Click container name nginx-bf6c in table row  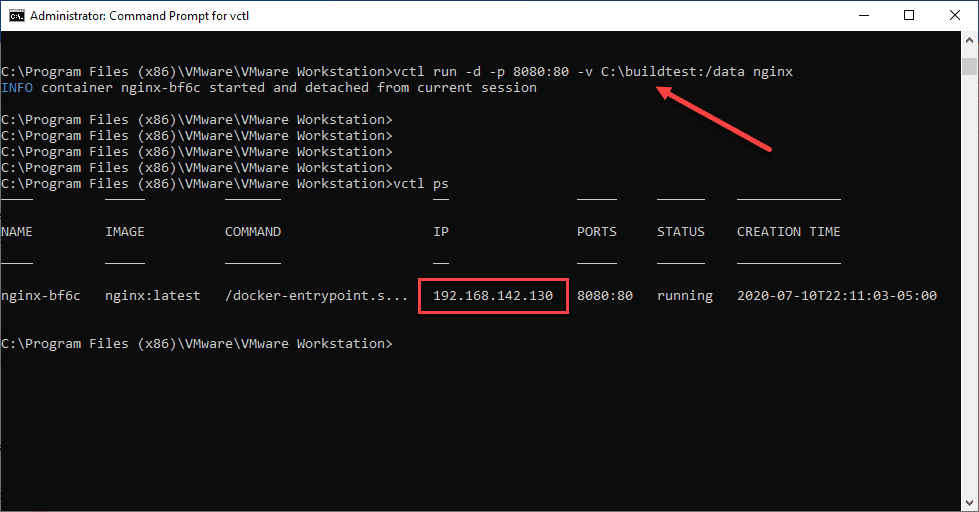click(41, 296)
